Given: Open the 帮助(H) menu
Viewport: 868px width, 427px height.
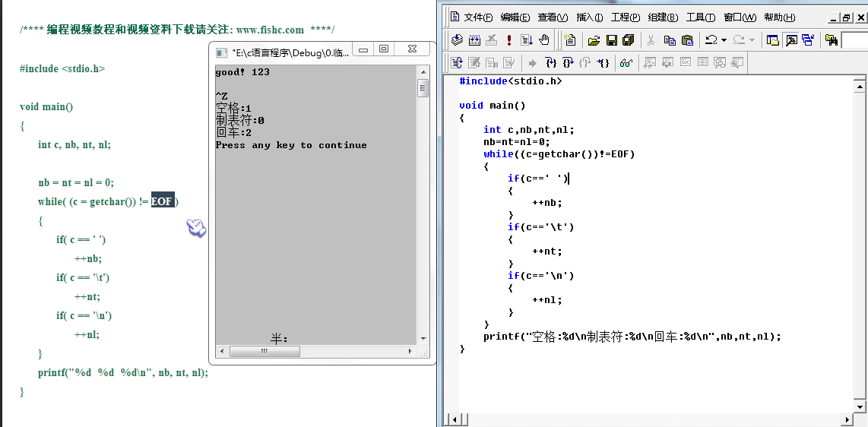Looking at the screenshot, I should click(x=779, y=17).
